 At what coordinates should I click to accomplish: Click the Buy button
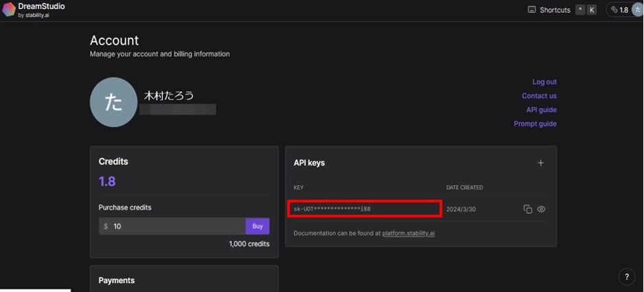point(257,226)
